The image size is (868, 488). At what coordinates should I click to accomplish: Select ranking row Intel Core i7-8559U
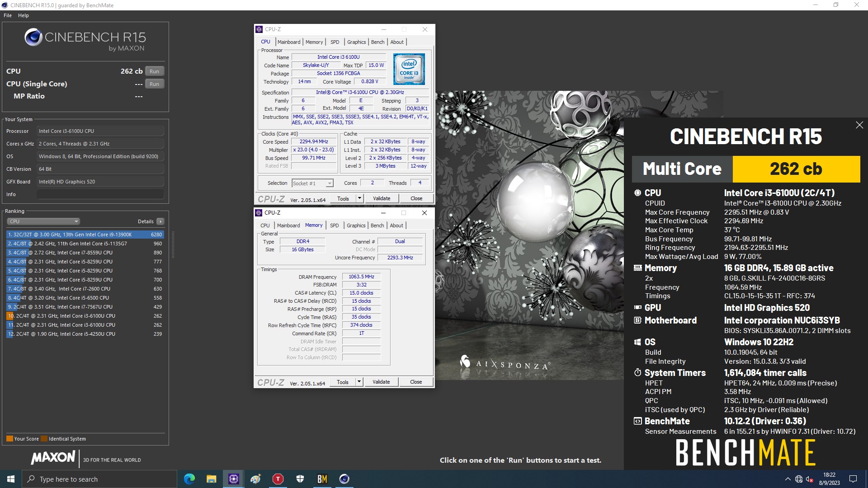click(85, 253)
